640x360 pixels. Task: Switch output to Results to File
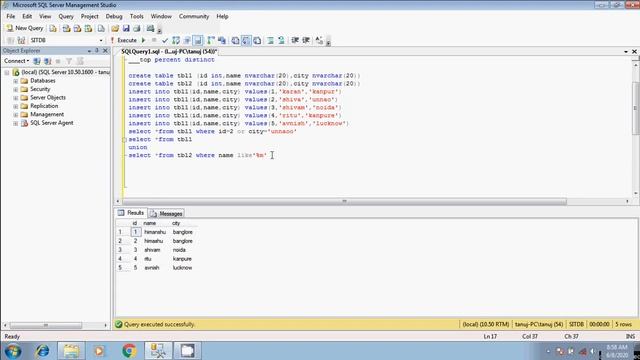click(257, 40)
